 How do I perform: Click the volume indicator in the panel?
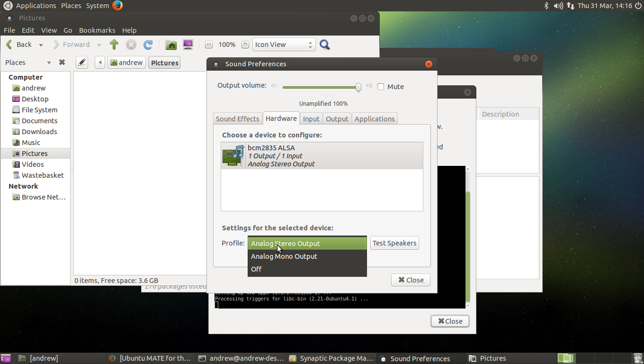pyautogui.click(x=558, y=6)
